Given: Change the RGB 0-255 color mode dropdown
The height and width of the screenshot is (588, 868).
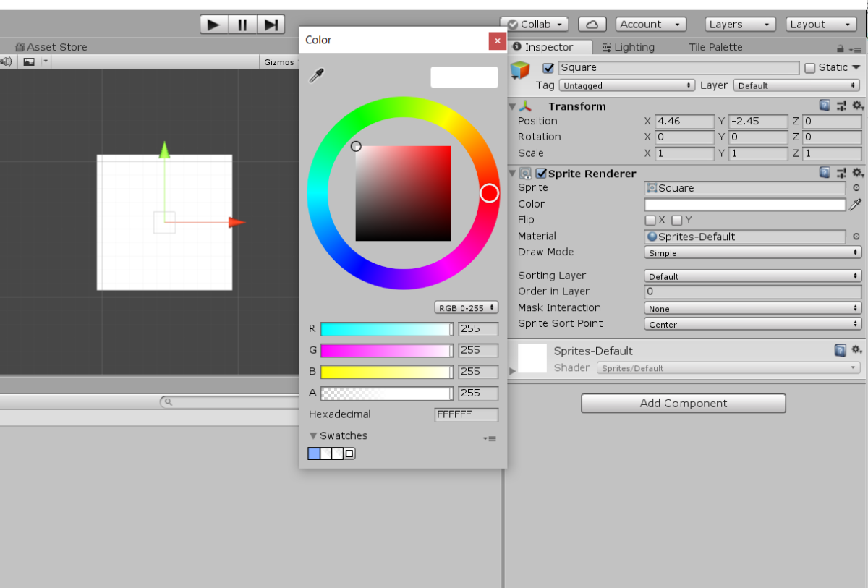Looking at the screenshot, I should (466, 307).
